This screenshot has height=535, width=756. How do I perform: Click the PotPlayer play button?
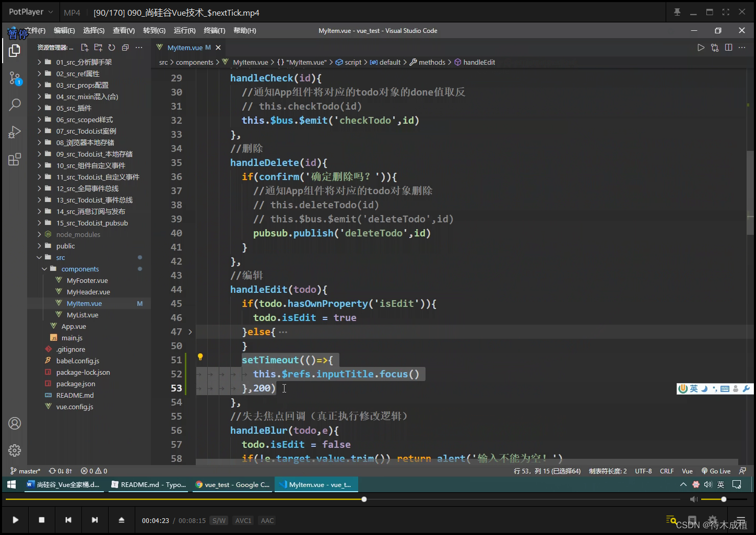(16, 520)
